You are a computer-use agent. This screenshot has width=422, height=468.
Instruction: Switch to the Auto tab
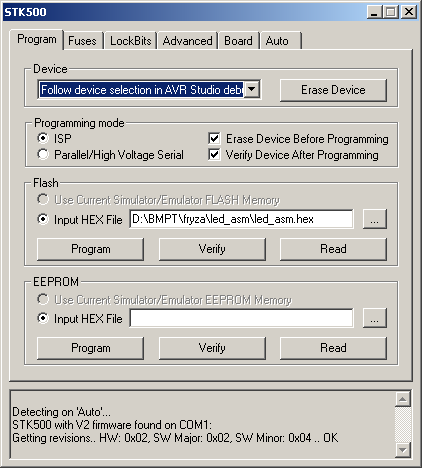281,41
